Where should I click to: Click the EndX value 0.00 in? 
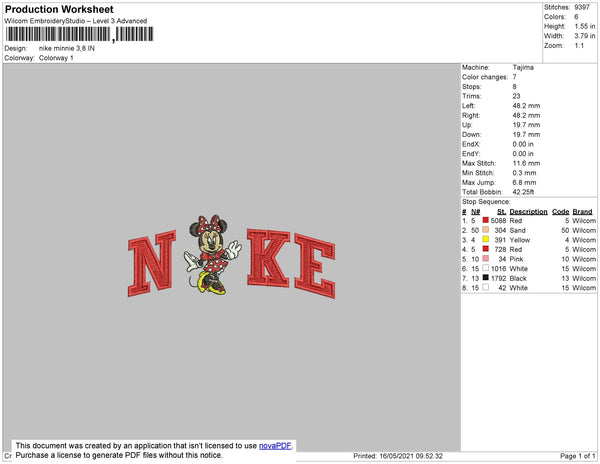coord(523,144)
